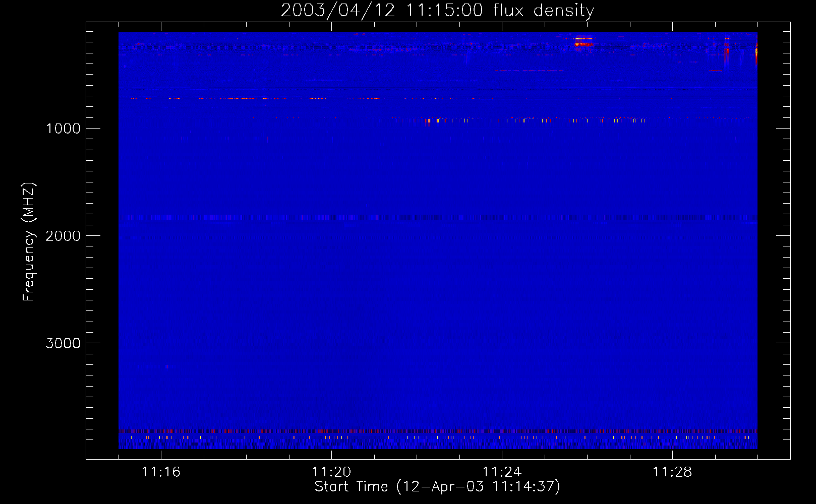The image size is (816, 504).
Task: Click the plot title '2003/04/12 11:15:00 flux density'
Action: point(437,11)
